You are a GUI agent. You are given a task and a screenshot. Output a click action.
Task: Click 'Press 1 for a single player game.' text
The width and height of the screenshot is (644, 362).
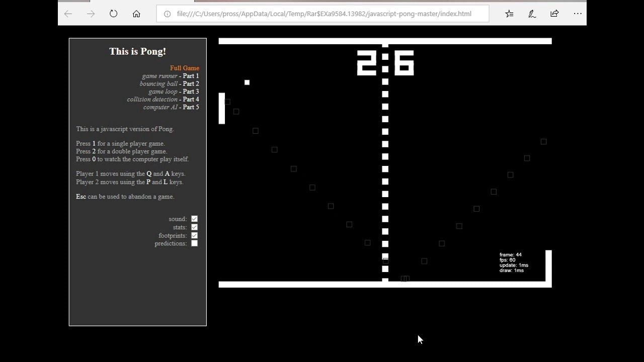[x=120, y=143]
